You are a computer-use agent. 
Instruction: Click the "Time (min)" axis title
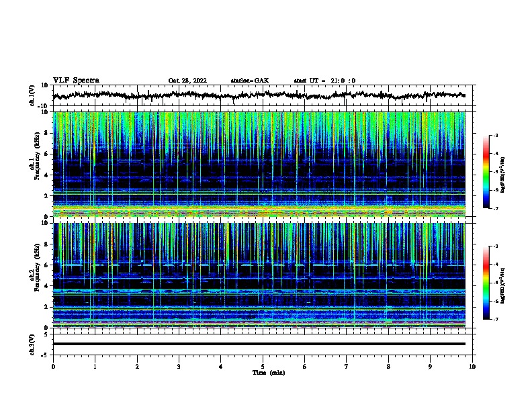tap(269, 373)
